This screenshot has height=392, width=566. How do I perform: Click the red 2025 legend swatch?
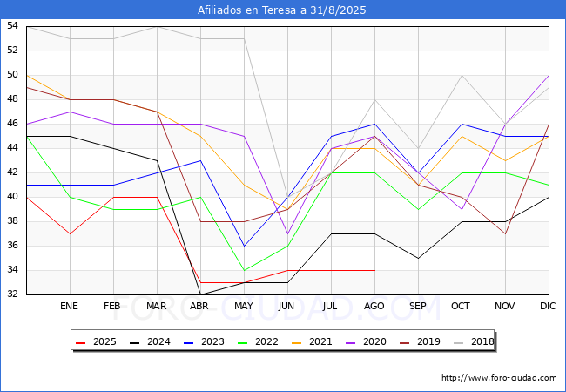pos(80,342)
